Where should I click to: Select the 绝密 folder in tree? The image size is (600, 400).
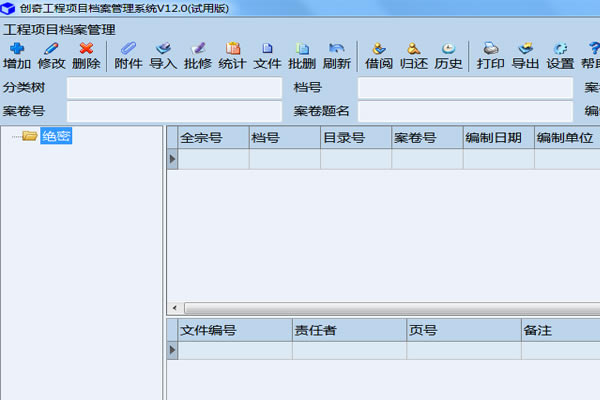pos(55,136)
